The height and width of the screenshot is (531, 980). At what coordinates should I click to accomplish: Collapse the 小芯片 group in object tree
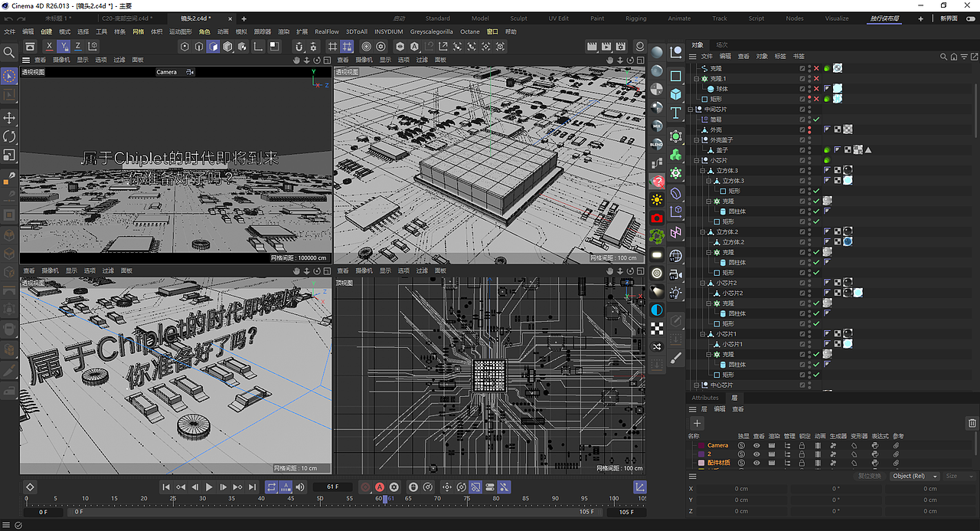[697, 160]
